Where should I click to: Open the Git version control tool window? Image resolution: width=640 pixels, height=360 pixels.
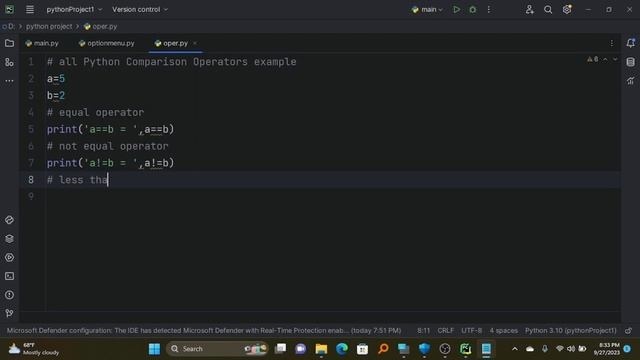coord(9,313)
